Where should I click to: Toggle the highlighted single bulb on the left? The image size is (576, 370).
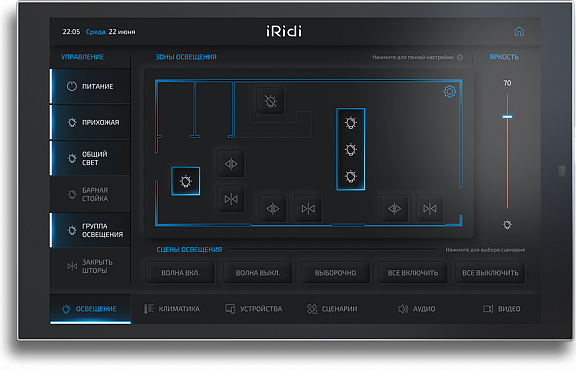click(186, 181)
